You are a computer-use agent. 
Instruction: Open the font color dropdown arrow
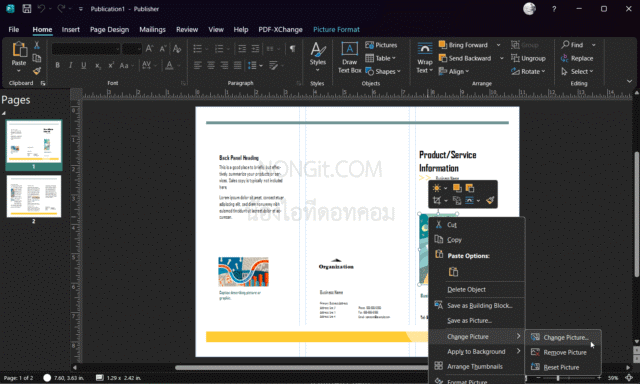pyautogui.click(x=179, y=65)
